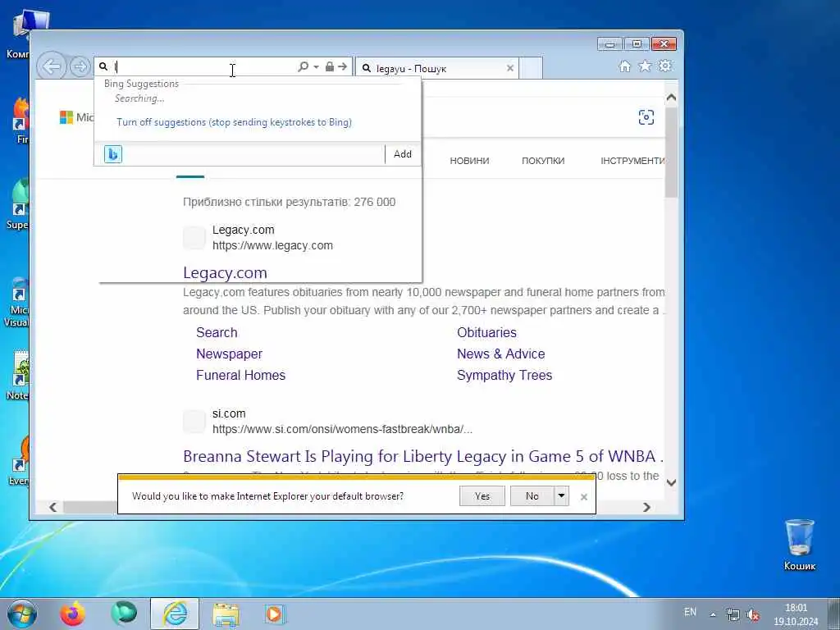This screenshot has height=630, width=840.
Task: Click the si.com favicon placeholder
Action: coord(194,422)
